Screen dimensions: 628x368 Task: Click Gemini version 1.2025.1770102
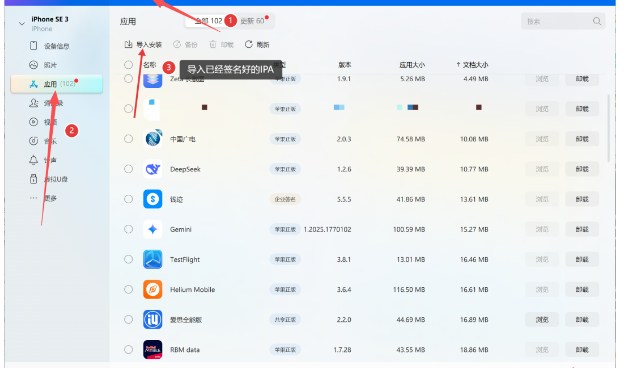[x=327, y=229]
